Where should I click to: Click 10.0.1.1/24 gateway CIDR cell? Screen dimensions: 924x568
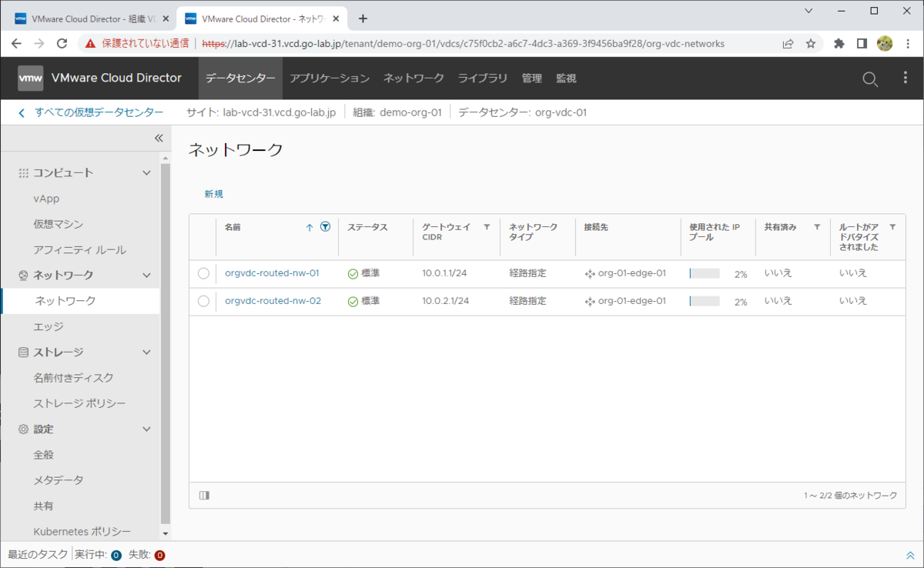(x=444, y=273)
